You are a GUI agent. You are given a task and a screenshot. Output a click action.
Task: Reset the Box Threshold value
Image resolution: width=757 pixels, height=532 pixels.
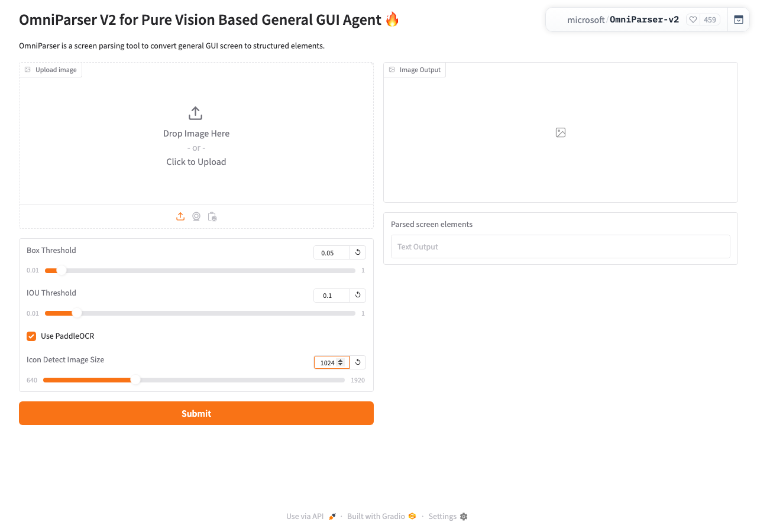pos(358,252)
